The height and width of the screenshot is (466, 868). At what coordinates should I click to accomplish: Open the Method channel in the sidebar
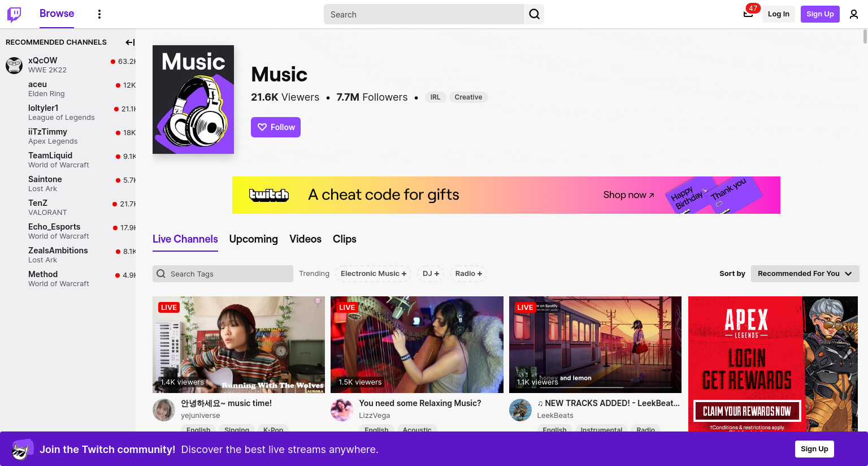[x=68, y=279]
